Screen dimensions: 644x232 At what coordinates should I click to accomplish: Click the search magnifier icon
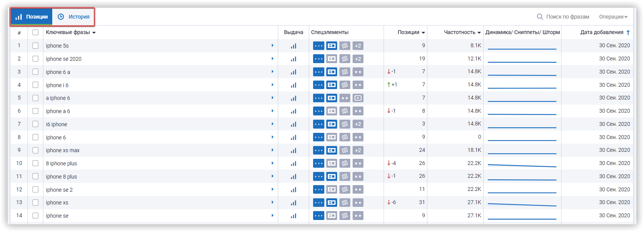[x=540, y=17]
